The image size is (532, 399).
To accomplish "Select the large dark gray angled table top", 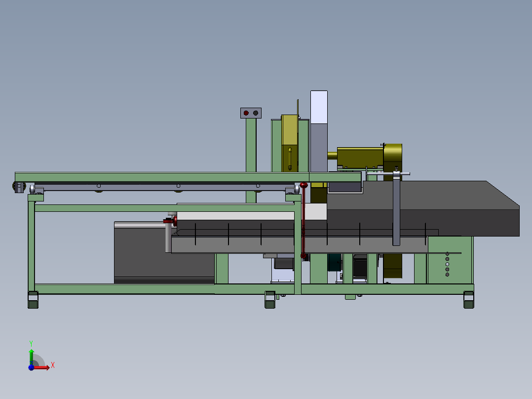I will (423, 208).
